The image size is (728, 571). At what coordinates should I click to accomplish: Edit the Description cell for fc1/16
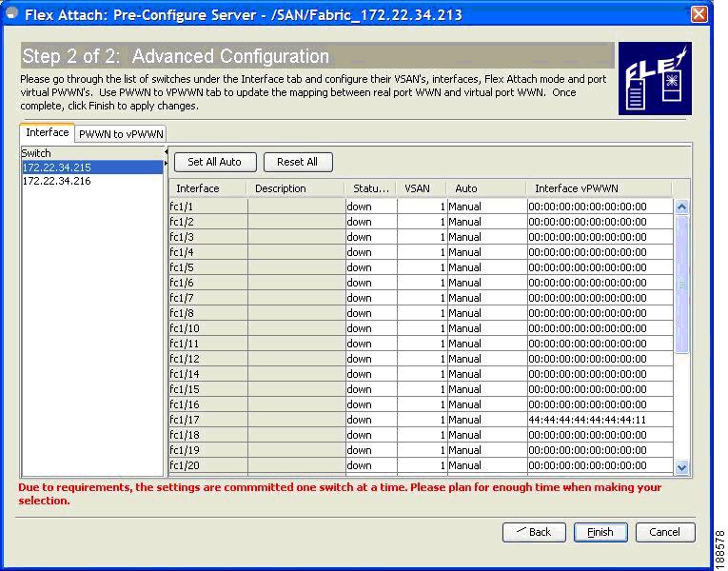click(297, 404)
